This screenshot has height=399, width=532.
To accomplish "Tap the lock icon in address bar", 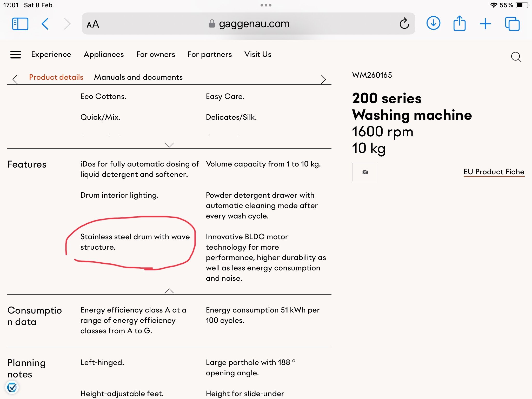I will [x=212, y=24].
